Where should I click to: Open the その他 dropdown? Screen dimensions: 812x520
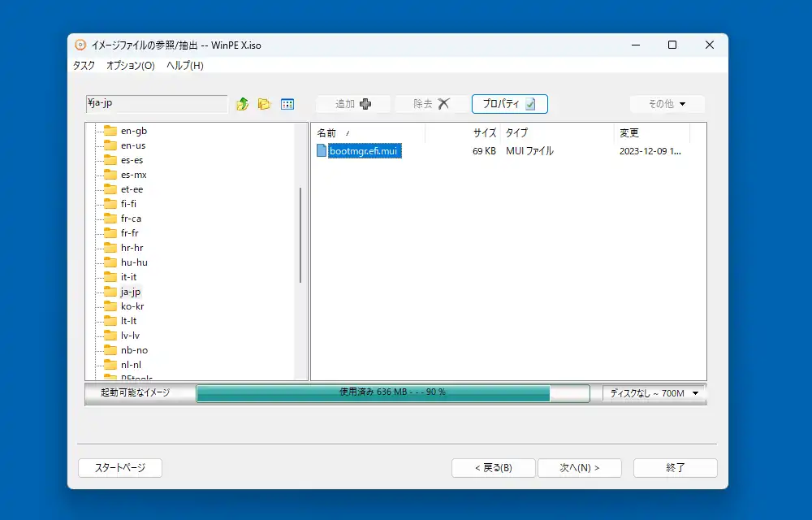[x=667, y=104]
